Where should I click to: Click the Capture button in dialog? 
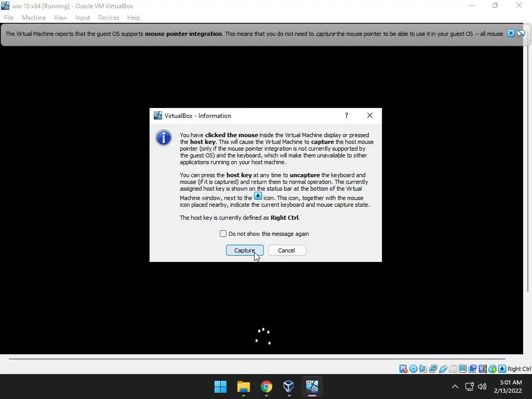(x=245, y=250)
